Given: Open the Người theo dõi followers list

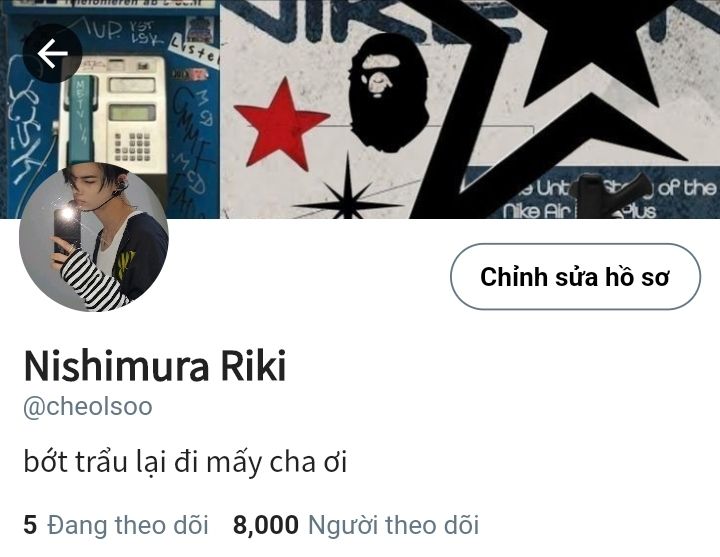Looking at the screenshot, I should pyautogui.click(x=356, y=525).
